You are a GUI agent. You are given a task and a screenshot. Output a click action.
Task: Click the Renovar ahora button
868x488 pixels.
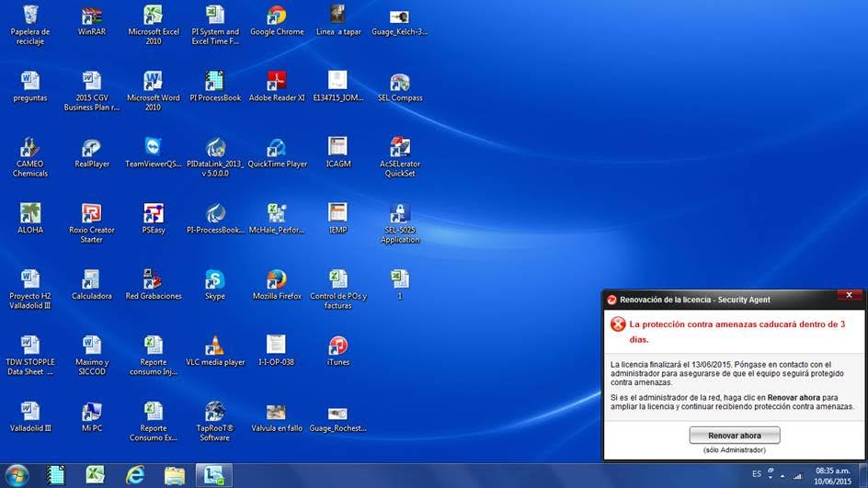click(734, 436)
